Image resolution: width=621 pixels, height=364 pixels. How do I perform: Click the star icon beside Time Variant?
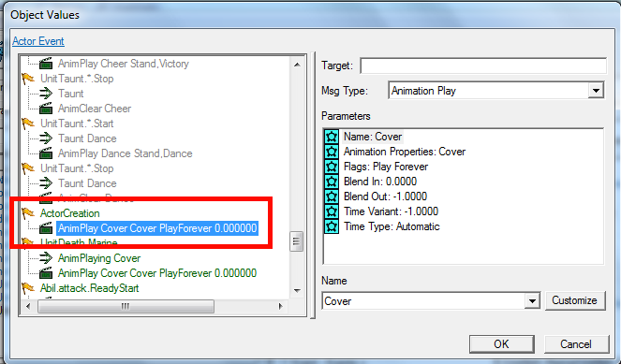332,211
